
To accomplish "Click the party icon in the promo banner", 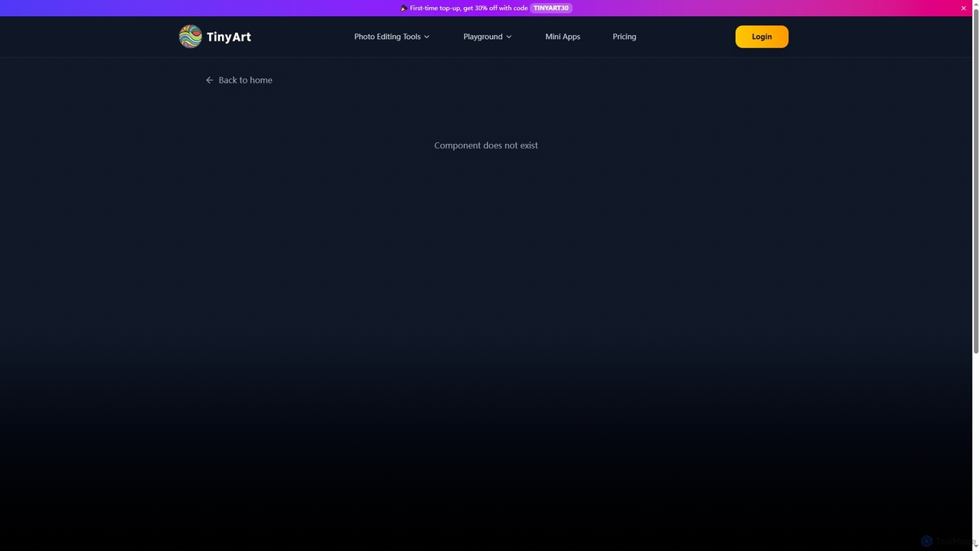I will pos(403,8).
